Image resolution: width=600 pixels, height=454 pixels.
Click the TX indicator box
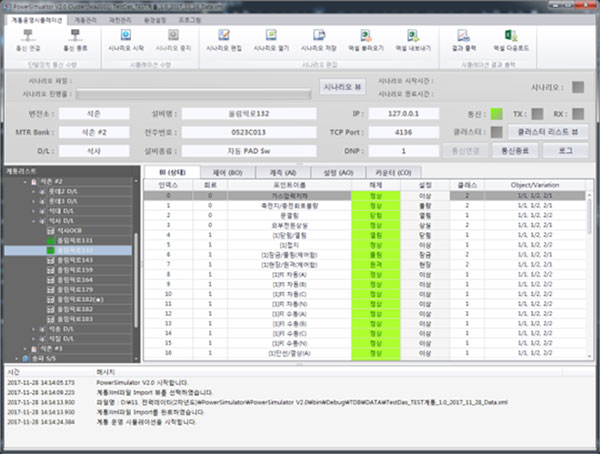point(538,113)
